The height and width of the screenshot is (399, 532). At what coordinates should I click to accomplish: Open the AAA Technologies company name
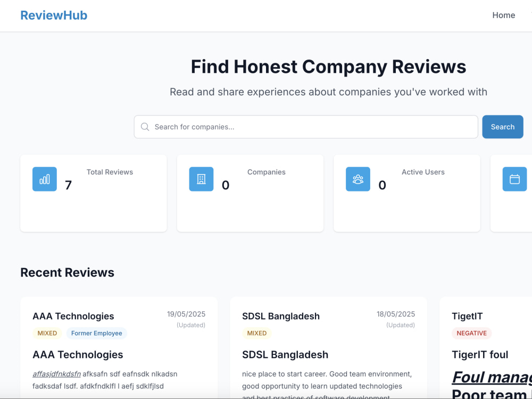click(73, 316)
